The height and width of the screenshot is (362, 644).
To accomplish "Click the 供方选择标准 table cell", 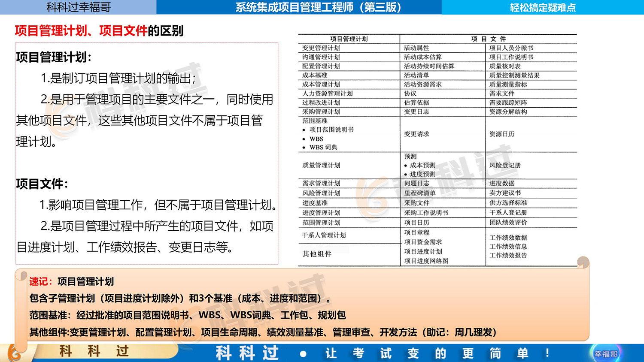I will [x=508, y=202].
